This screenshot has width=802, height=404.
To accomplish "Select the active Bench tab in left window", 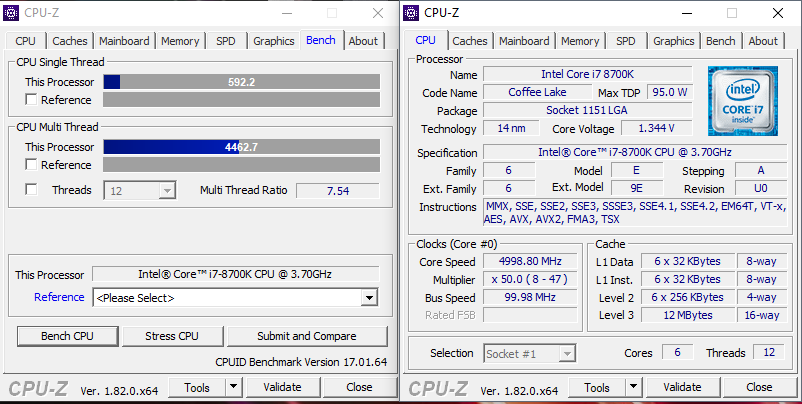I will (321, 40).
